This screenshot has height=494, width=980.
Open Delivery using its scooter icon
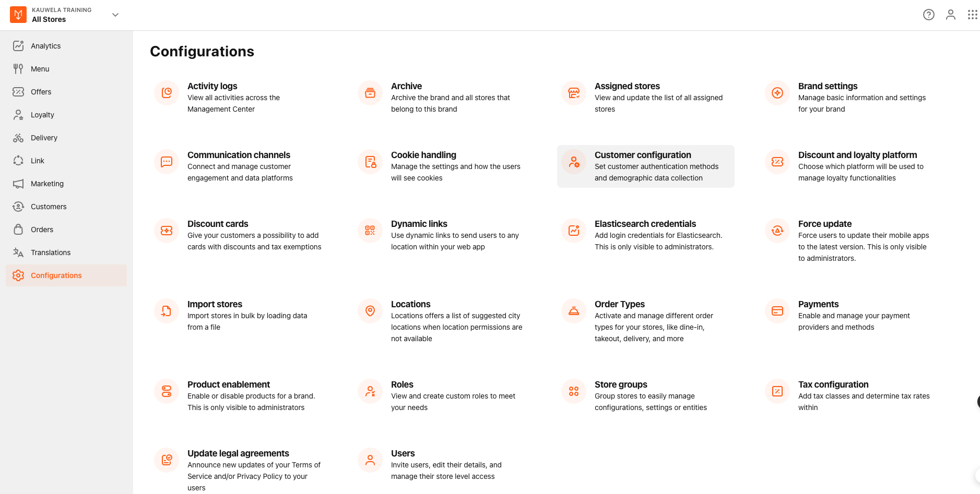18,138
